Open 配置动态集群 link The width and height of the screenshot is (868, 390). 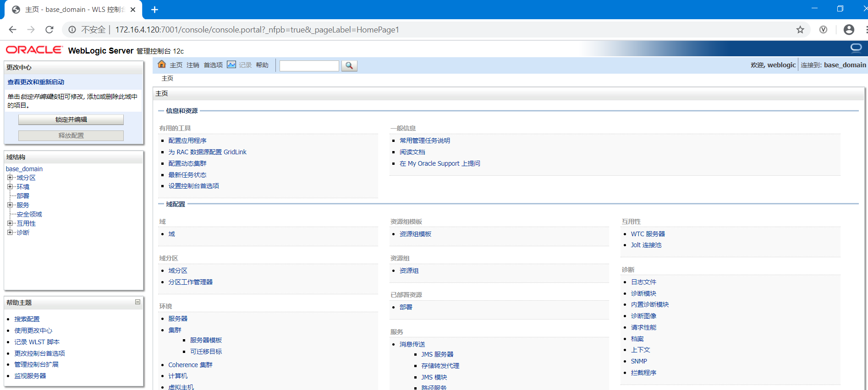(x=187, y=163)
